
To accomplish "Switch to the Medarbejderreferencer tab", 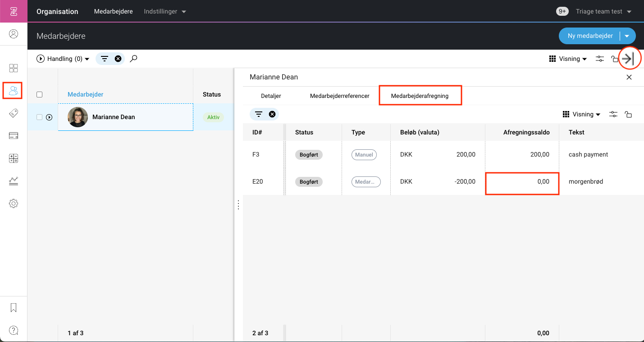I will tap(340, 96).
